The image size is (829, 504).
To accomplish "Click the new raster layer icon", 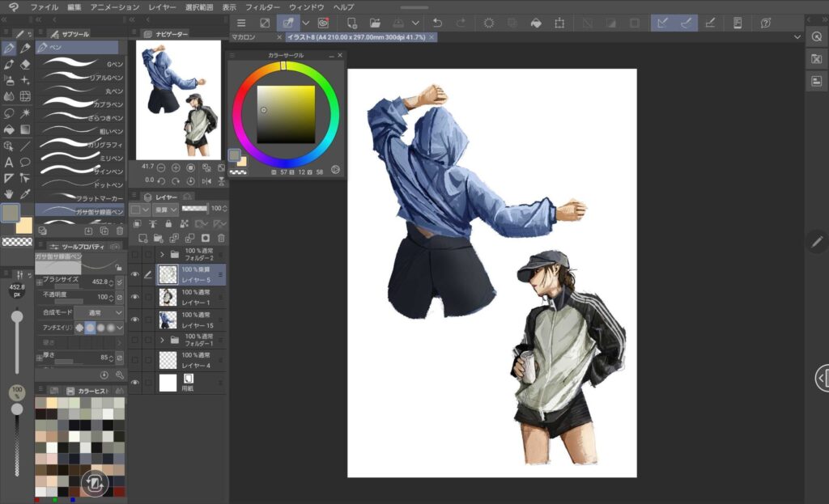I will 142,239.
